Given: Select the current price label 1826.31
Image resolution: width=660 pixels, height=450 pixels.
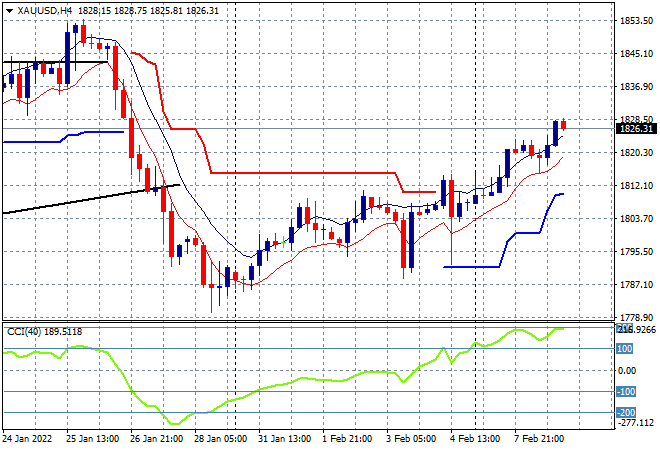Looking at the screenshot, I should tap(636, 129).
